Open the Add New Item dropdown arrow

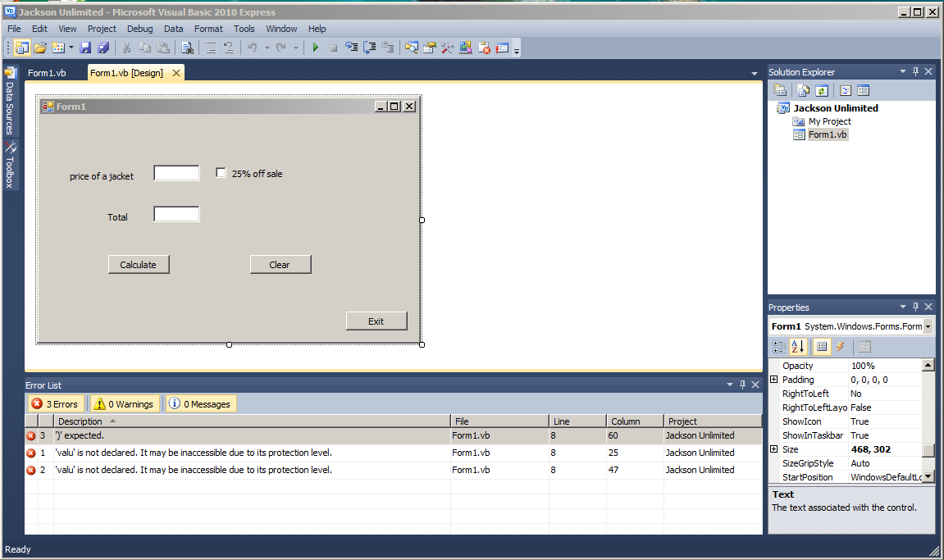click(x=71, y=48)
